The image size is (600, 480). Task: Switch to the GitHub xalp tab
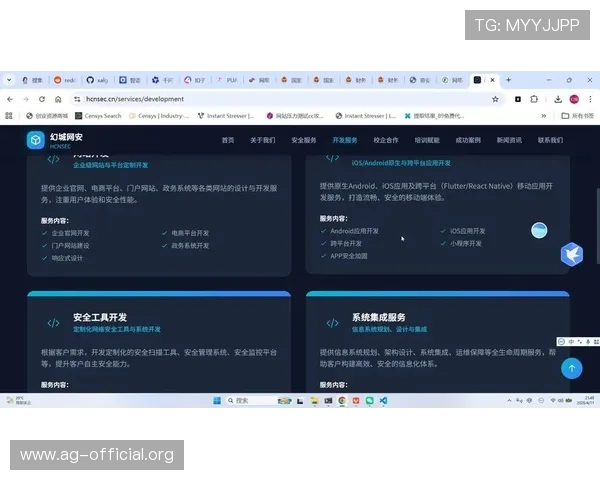(98, 80)
